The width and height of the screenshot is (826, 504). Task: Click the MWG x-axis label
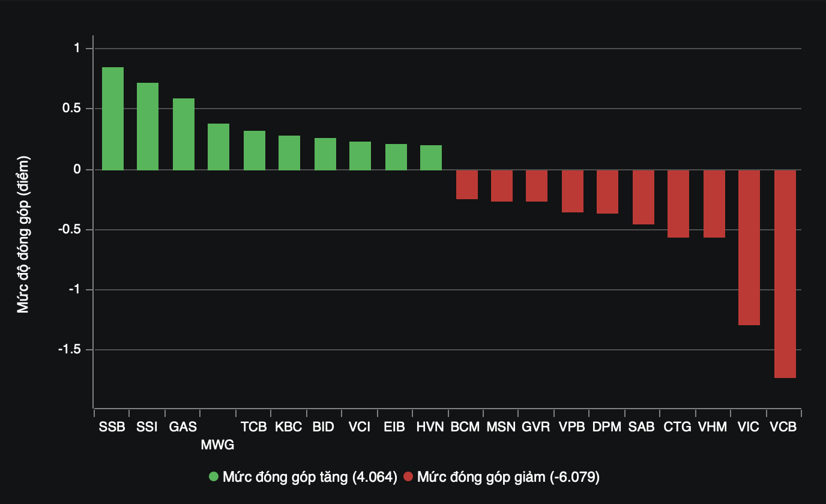[x=217, y=445]
